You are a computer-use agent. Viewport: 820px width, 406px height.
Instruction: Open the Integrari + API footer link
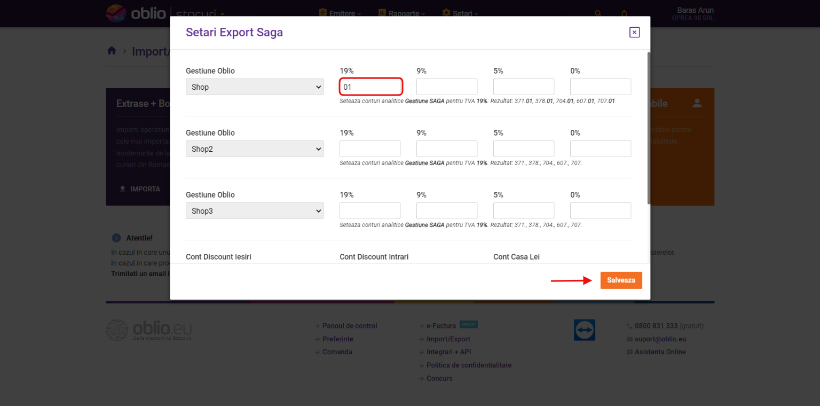tap(449, 352)
